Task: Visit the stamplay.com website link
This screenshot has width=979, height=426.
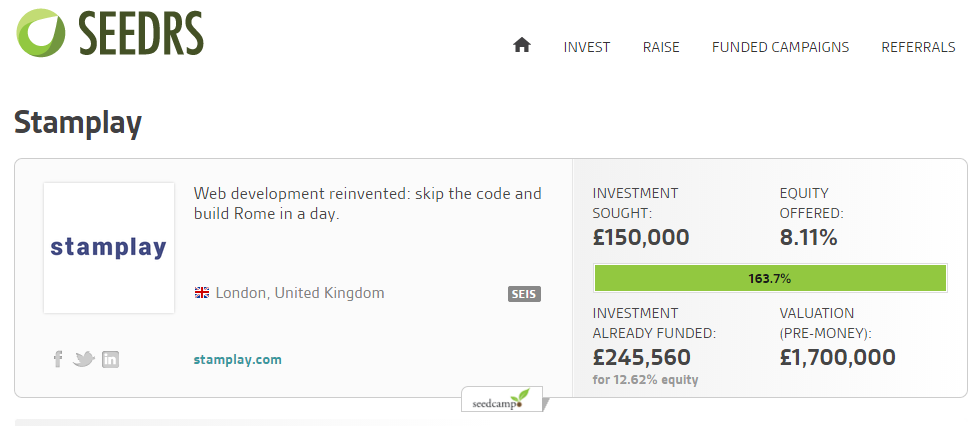Action: point(238,359)
